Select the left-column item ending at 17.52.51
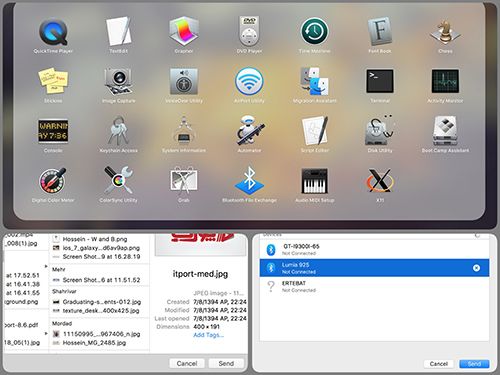The height and width of the screenshot is (375, 500). (23, 275)
